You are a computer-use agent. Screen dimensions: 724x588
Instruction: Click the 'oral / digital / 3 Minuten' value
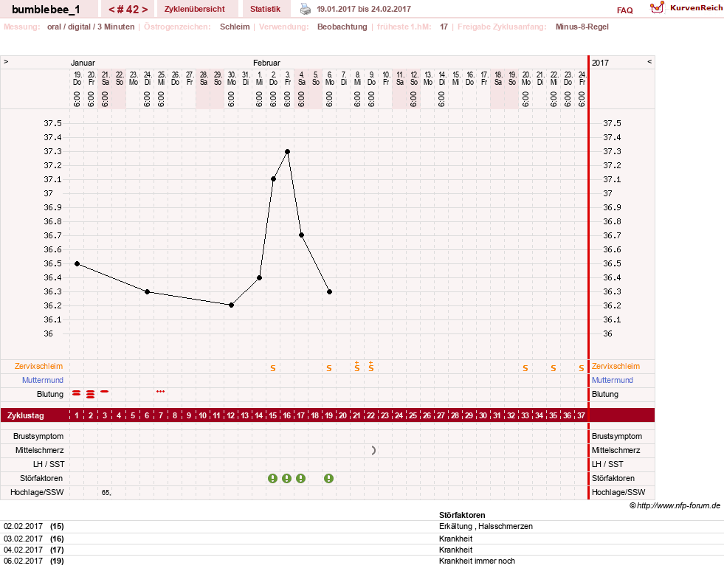click(91, 27)
